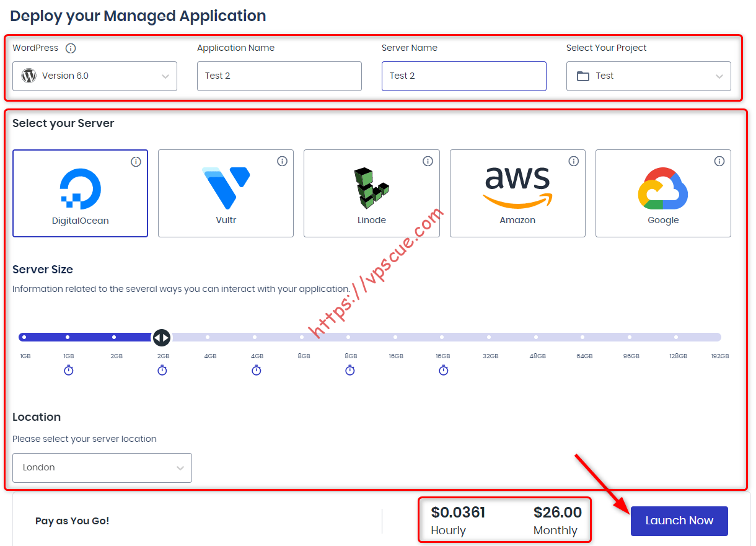The width and height of the screenshot is (756, 546).
Task: Click the Select your Server heading
Action: [x=63, y=123]
